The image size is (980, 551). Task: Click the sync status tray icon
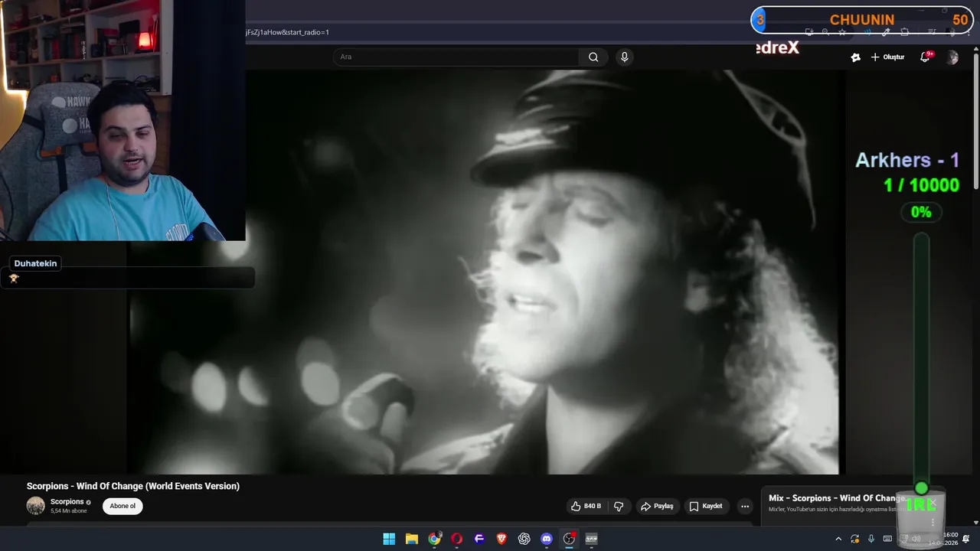pyautogui.click(x=854, y=539)
